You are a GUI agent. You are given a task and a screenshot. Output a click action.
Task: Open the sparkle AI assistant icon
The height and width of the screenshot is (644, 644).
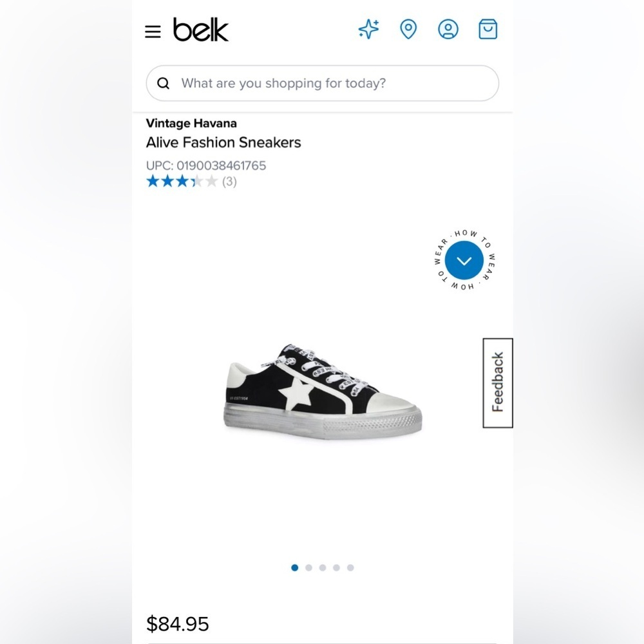(369, 30)
